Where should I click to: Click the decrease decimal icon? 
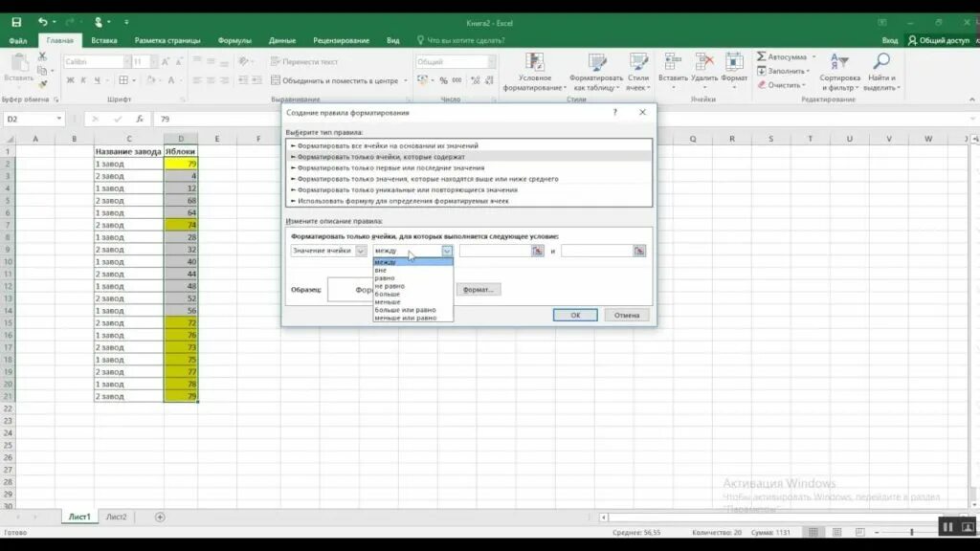(x=489, y=80)
